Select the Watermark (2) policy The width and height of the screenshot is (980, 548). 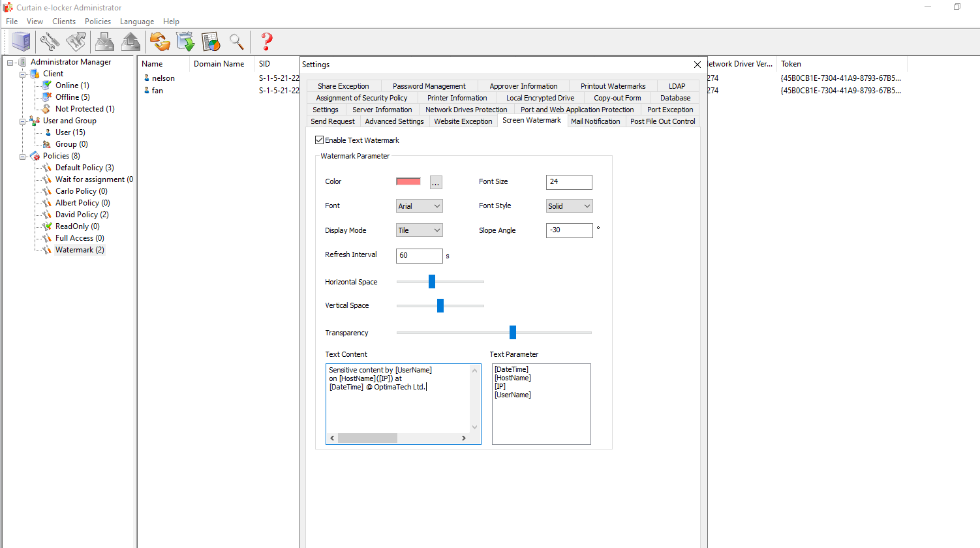click(80, 250)
